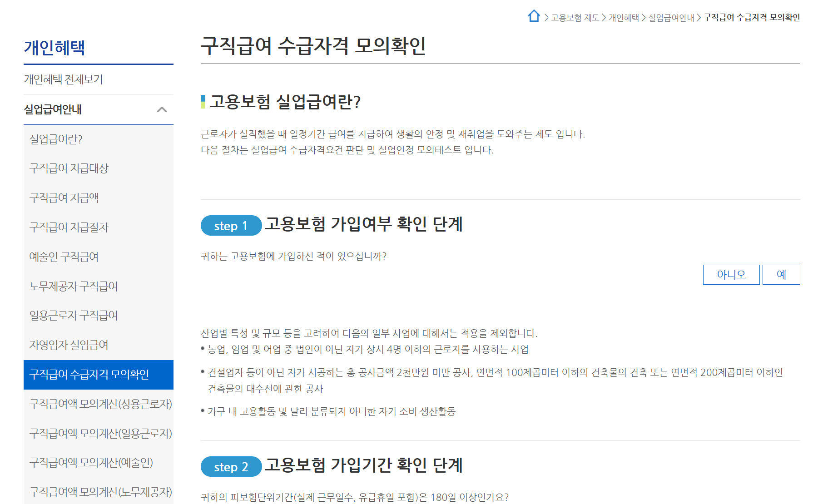Open the 개인혜택 전체보기 menu item

63,79
